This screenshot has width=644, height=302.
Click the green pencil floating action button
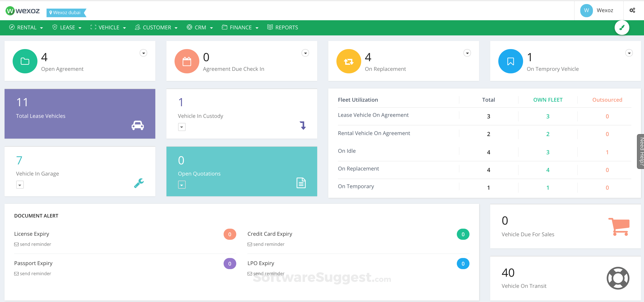coord(622,27)
